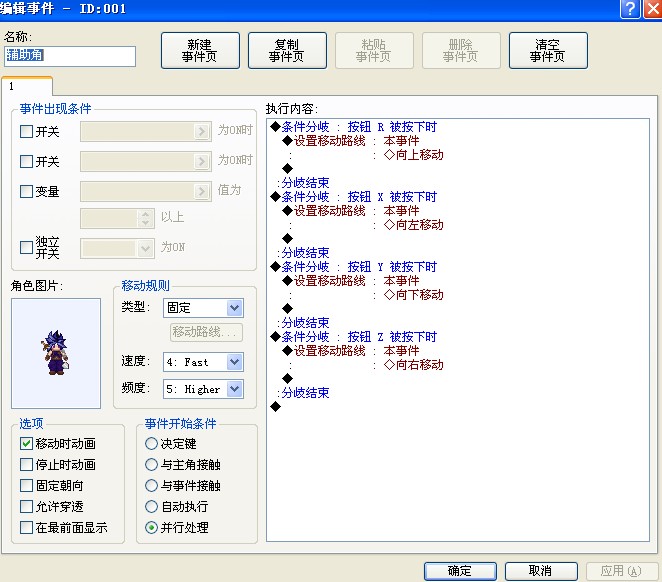Open first 开关 switch selector arrow
This screenshot has width=662, height=582.
pos(202,131)
